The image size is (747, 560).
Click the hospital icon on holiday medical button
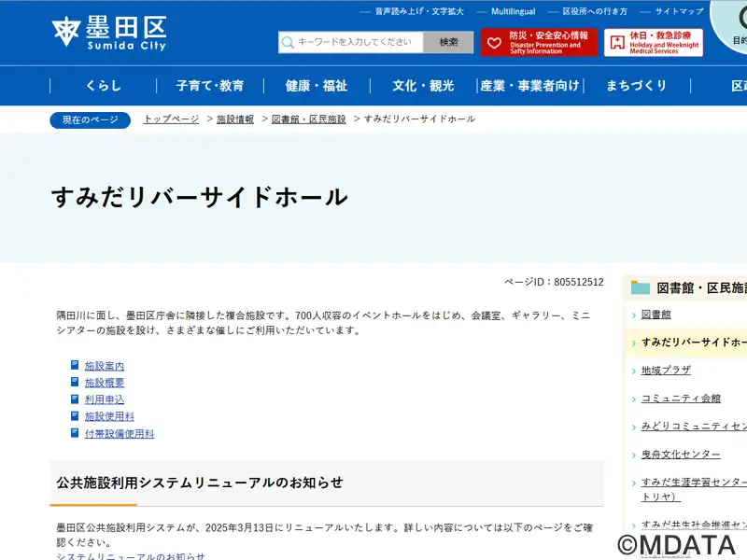pos(617,42)
